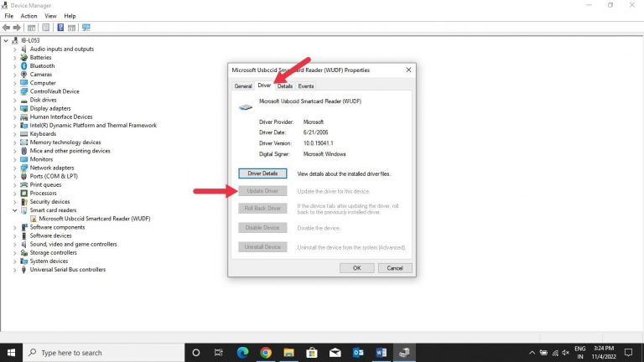Click the Task View taskbar icon
Image resolution: width=644 pixels, height=362 pixels.
(219, 353)
